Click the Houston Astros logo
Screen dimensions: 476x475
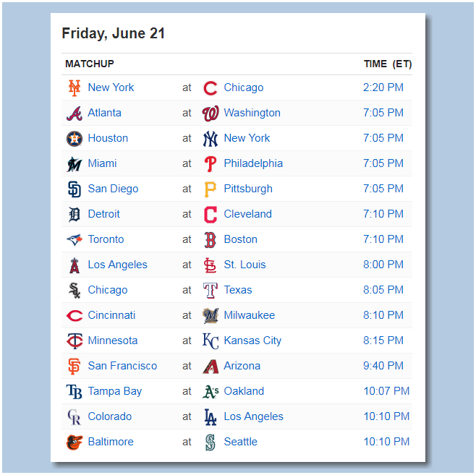tap(75, 139)
